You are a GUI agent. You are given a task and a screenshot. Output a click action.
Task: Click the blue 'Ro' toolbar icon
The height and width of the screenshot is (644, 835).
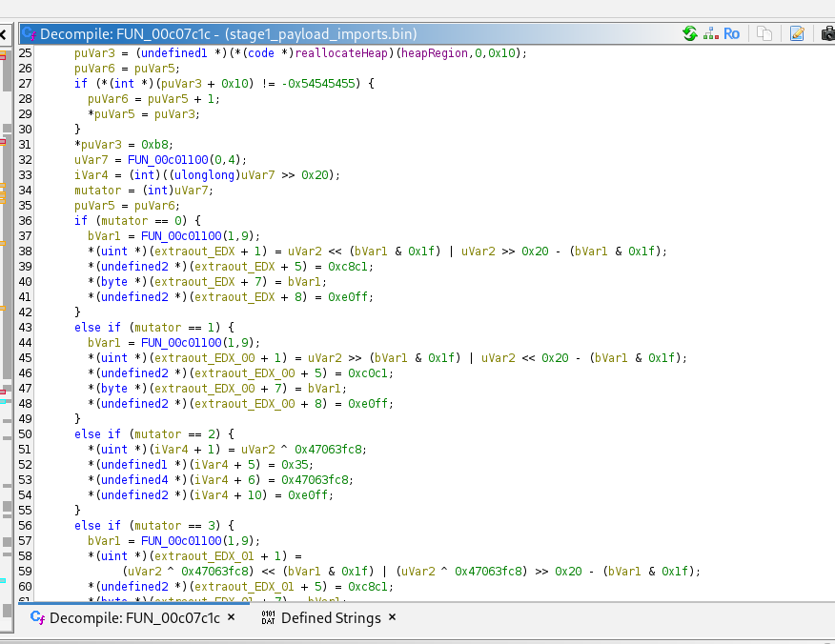pyautogui.click(x=732, y=33)
